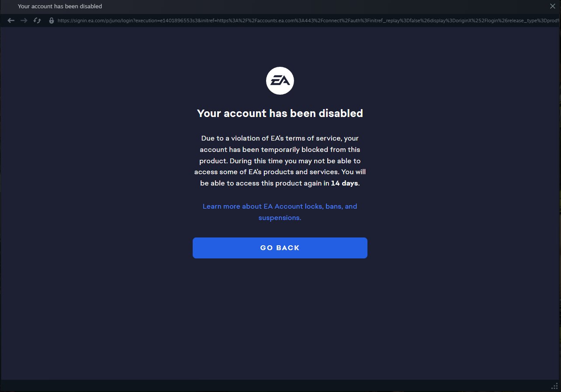Click the 'product. During this time' text line
561x392 pixels.
tap(280, 161)
